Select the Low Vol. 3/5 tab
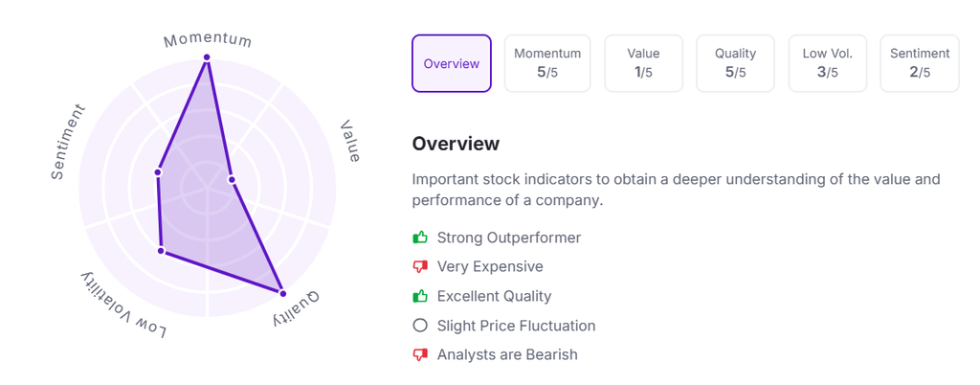The image size is (980, 385). (827, 63)
